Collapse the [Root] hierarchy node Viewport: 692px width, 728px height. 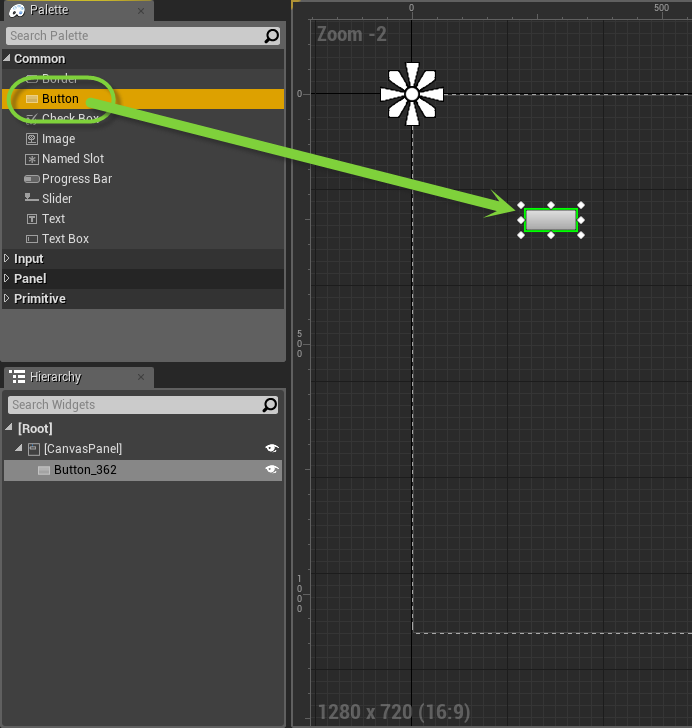tap(9, 427)
